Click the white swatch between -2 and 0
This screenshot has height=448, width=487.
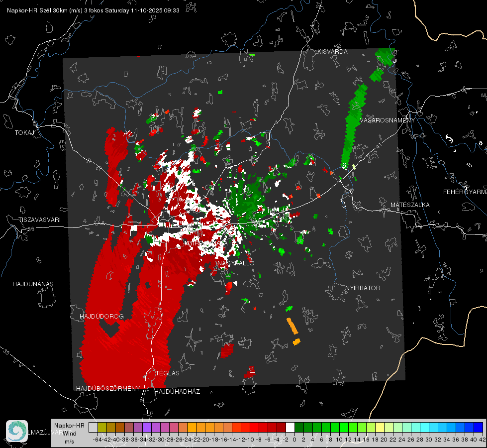coord(290,427)
